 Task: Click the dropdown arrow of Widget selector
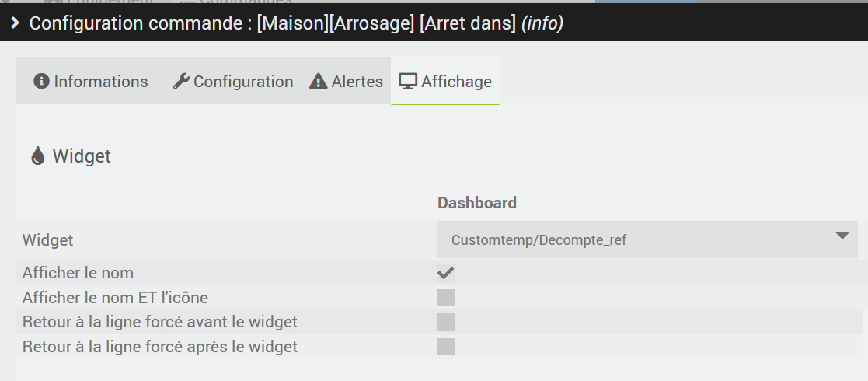click(x=842, y=236)
